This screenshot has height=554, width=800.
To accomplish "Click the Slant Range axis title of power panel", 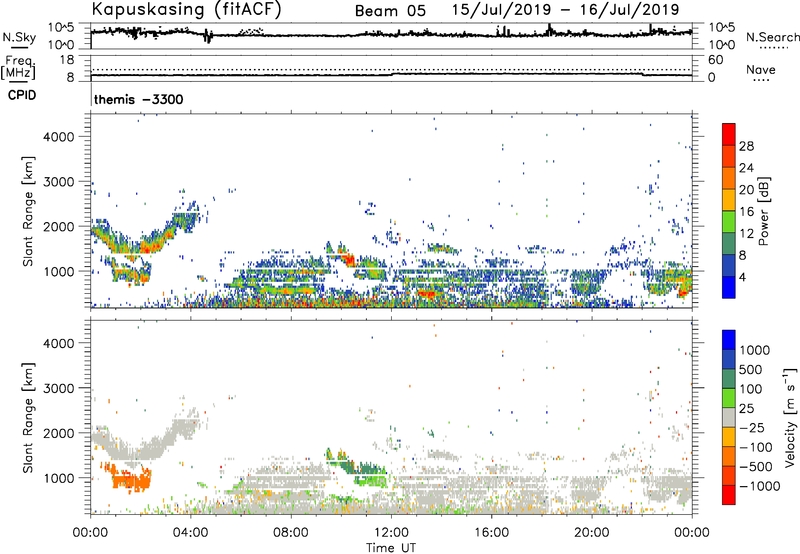I will point(28,211).
